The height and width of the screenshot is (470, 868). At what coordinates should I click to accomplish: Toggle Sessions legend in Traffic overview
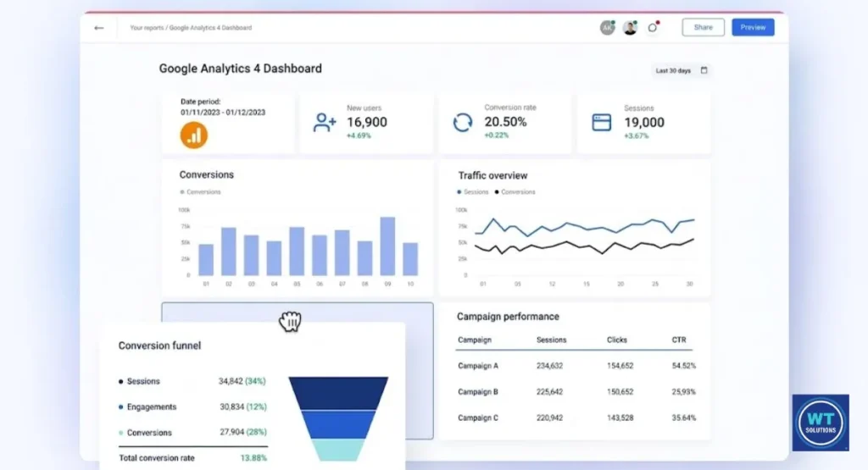click(473, 192)
